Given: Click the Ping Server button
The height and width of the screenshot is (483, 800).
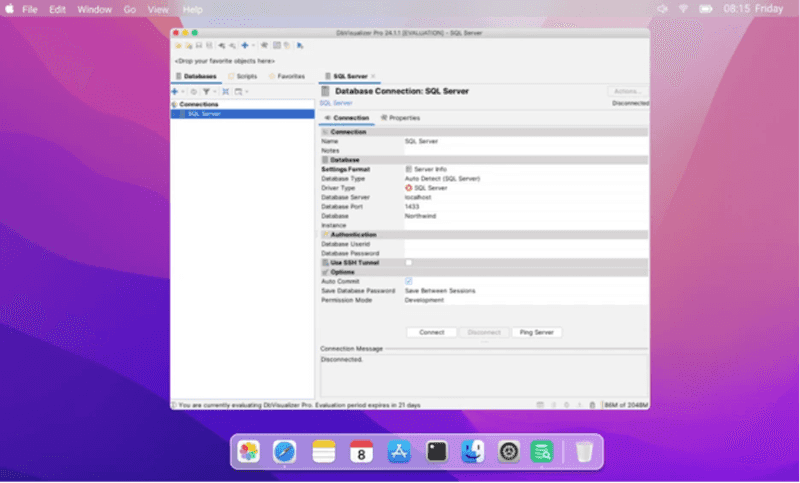Looking at the screenshot, I should [536, 333].
